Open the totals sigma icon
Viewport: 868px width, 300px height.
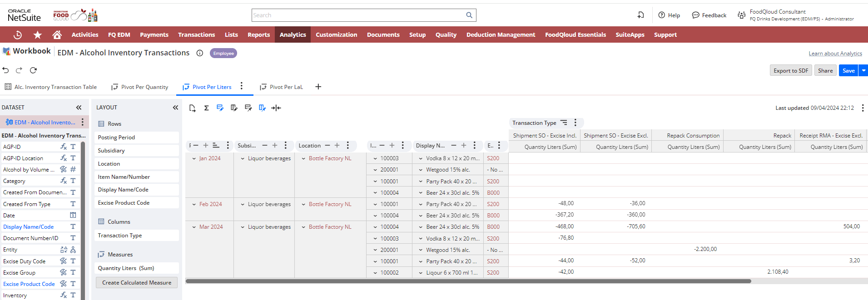pos(206,108)
